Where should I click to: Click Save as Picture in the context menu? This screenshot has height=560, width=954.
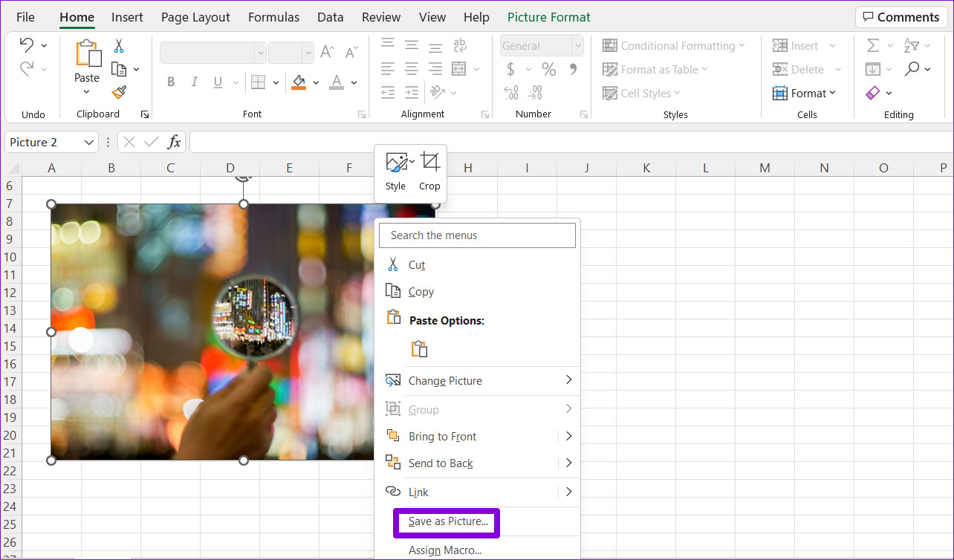coord(446,522)
